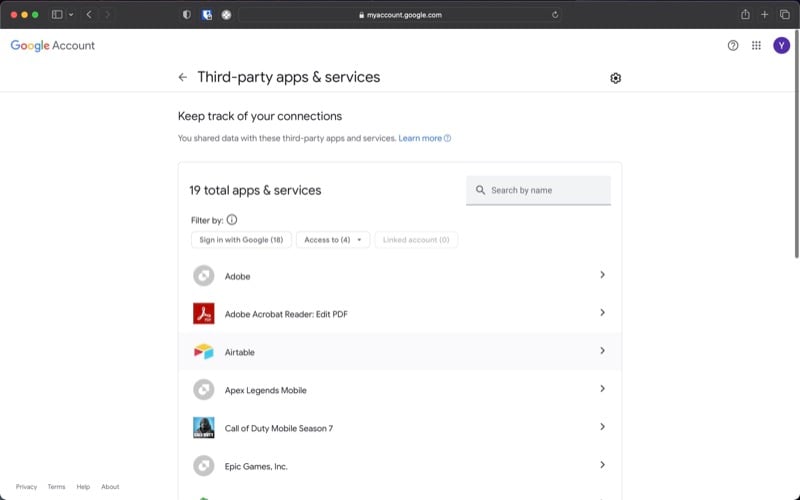This screenshot has width=800, height=500.
Task: Click the Call of Duty Mobile thumbnail icon
Action: (x=204, y=428)
